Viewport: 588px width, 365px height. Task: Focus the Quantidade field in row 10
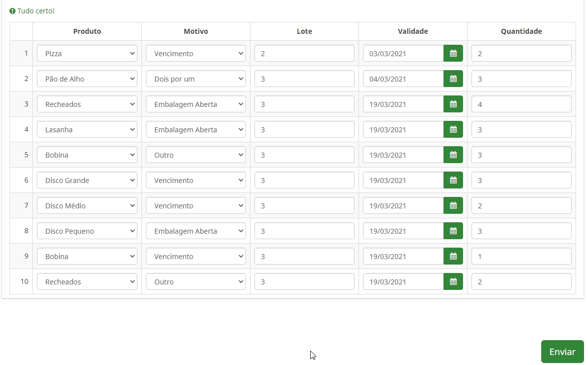tap(521, 281)
